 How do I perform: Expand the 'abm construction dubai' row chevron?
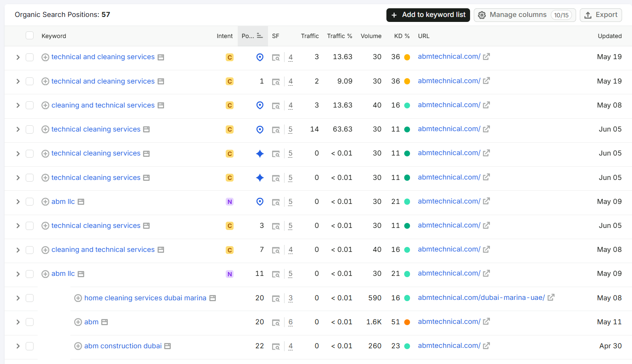coord(18,346)
